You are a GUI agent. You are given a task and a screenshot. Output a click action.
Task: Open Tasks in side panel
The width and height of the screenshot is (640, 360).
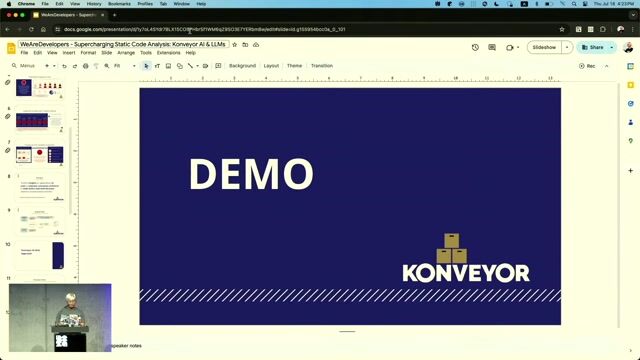click(631, 104)
